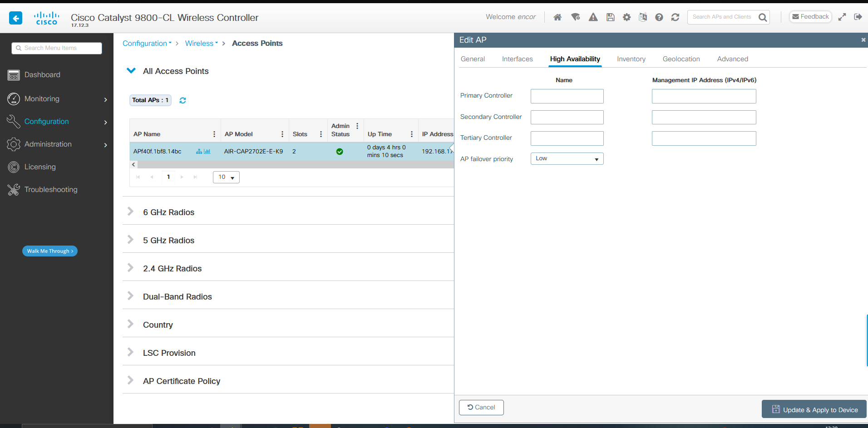The width and height of the screenshot is (868, 428).
Task: Click the blue back arrow icon
Action: 16,18
